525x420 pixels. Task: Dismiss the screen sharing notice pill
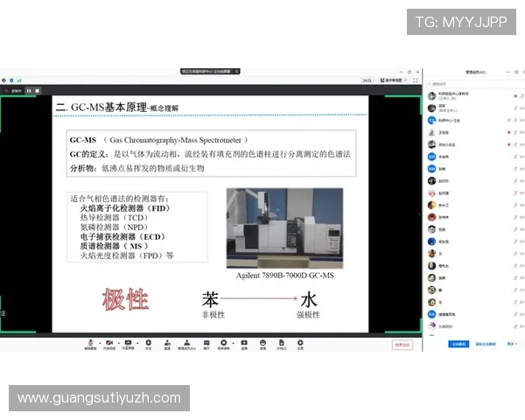click(236, 72)
